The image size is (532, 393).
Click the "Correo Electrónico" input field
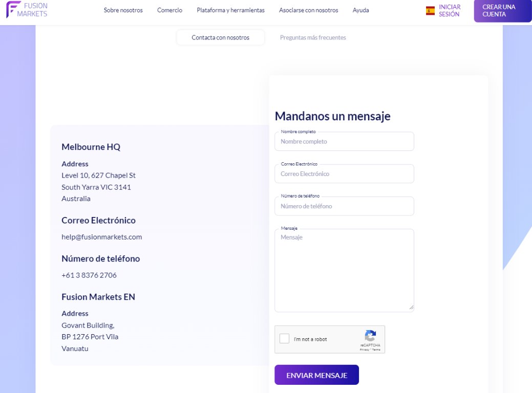tap(344, 173)
